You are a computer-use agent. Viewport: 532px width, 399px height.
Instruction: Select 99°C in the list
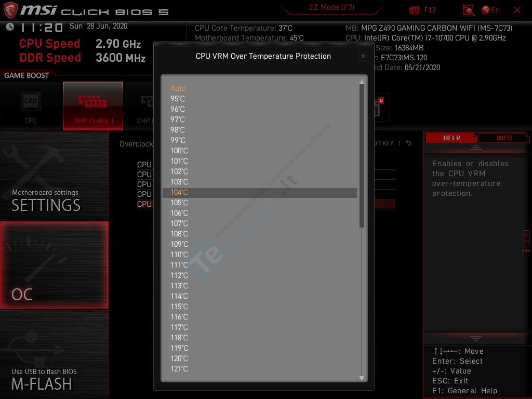tap(260, 140)
